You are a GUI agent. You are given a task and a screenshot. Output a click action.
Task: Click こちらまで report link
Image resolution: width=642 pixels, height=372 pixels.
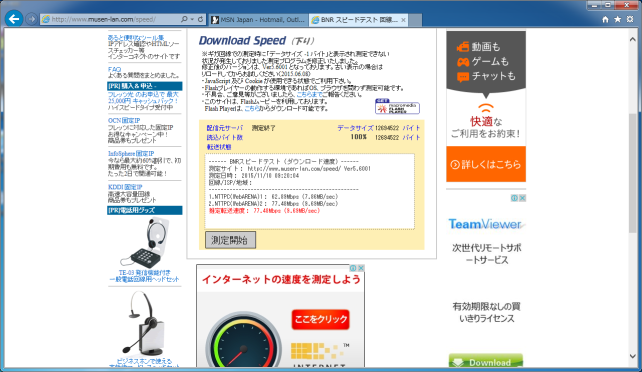pos(309,95)
